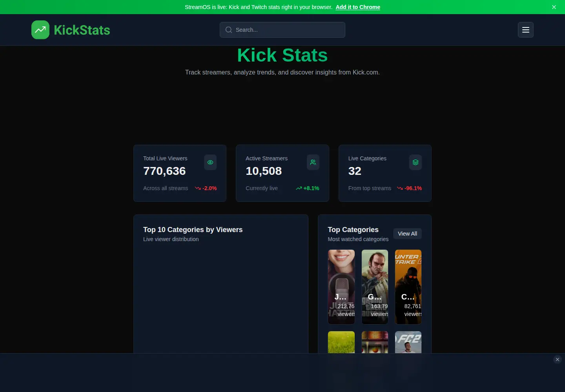Screen dimensions: 565x392
Task: Click the users icon in Active Streamers
Action: click(x=313, y=162)
